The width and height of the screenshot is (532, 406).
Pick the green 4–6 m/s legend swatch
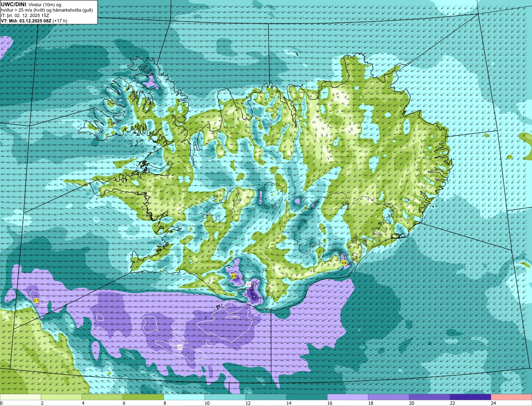click(x=102, y=397)
